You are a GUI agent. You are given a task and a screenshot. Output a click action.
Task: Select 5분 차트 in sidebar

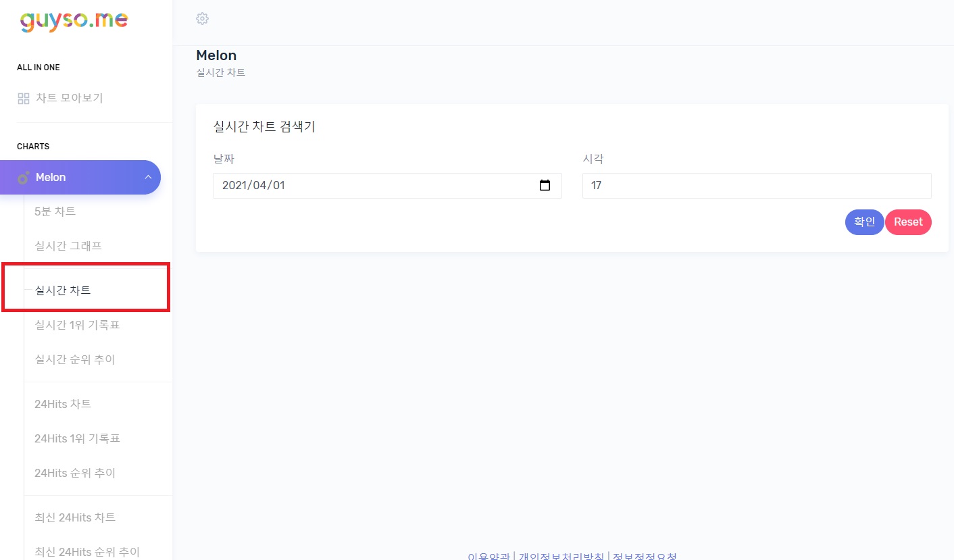tap(55, 211)
